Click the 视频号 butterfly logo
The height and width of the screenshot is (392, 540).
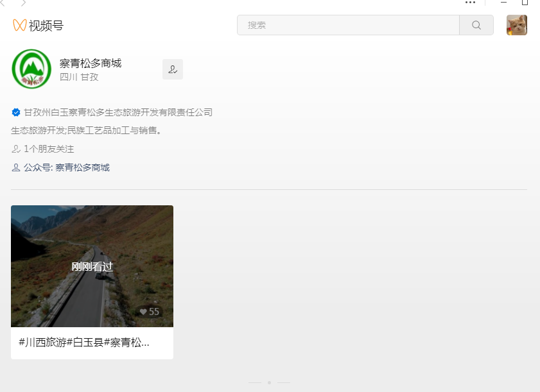click(x=20, y=25)
